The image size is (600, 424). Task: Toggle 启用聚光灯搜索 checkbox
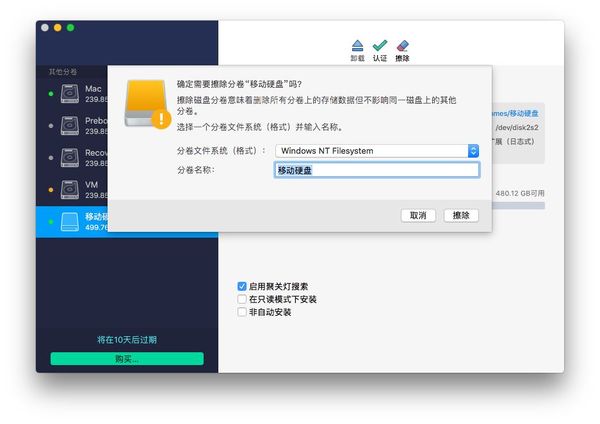point(242,286)
